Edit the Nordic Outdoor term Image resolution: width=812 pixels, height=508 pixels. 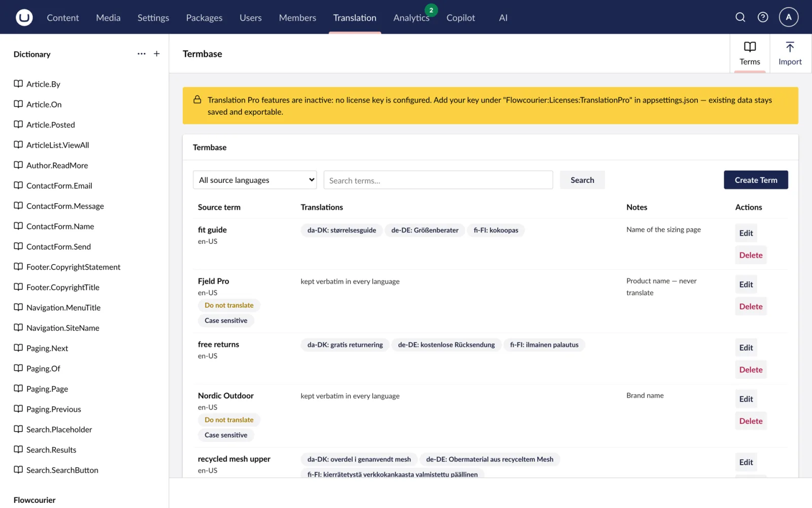coord(746,399)
